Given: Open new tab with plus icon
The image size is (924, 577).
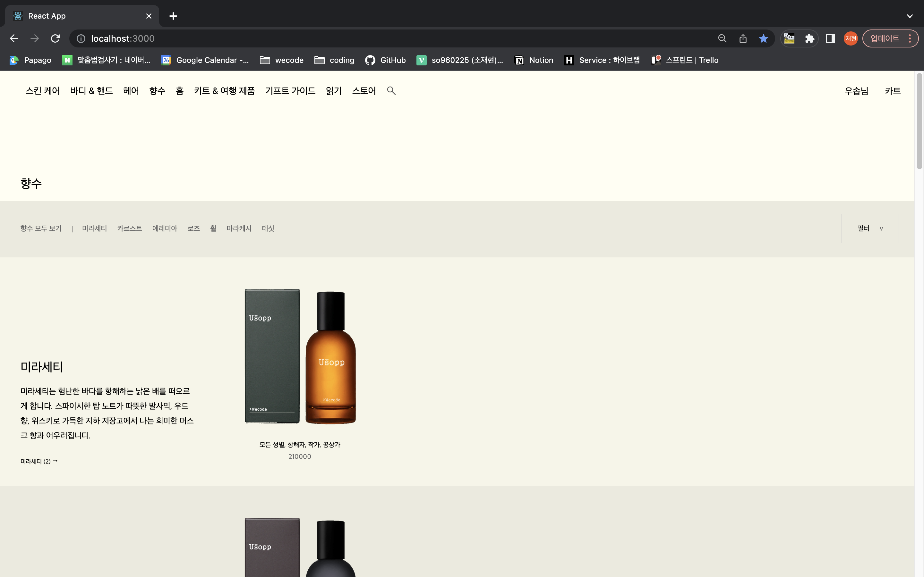Looking at the screenshot, I should (173, 16).
